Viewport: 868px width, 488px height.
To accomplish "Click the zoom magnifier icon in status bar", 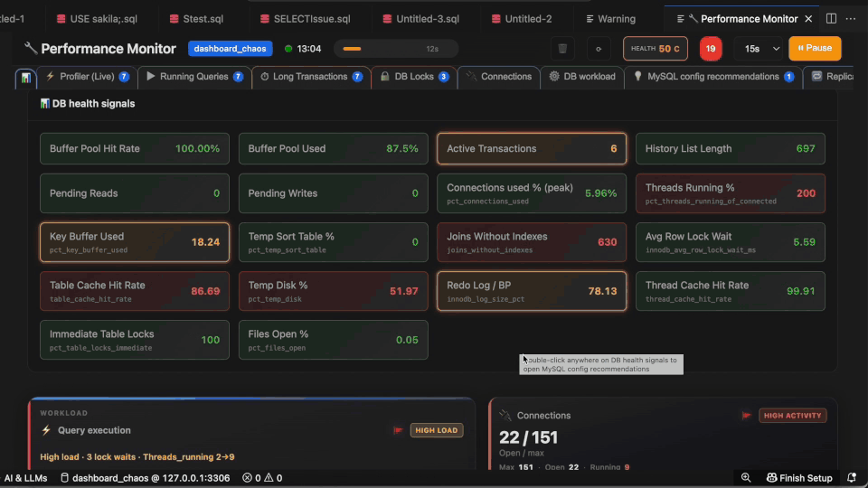I will [746, 477].
